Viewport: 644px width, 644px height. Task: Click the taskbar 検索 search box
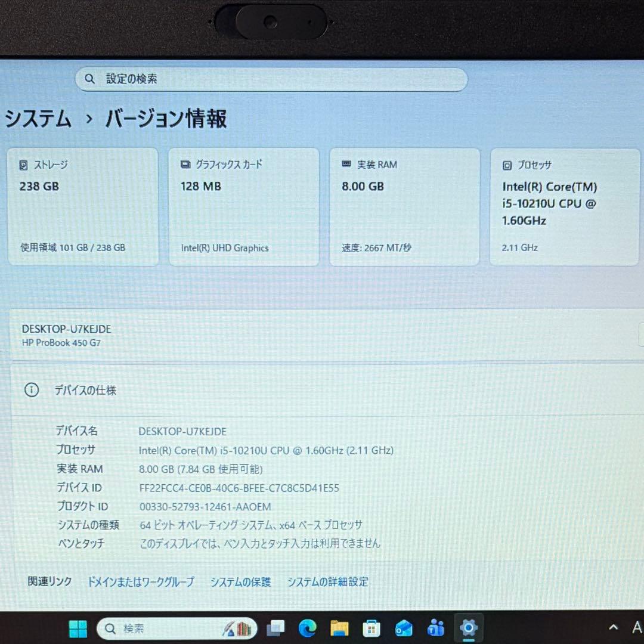coord(177,628)
